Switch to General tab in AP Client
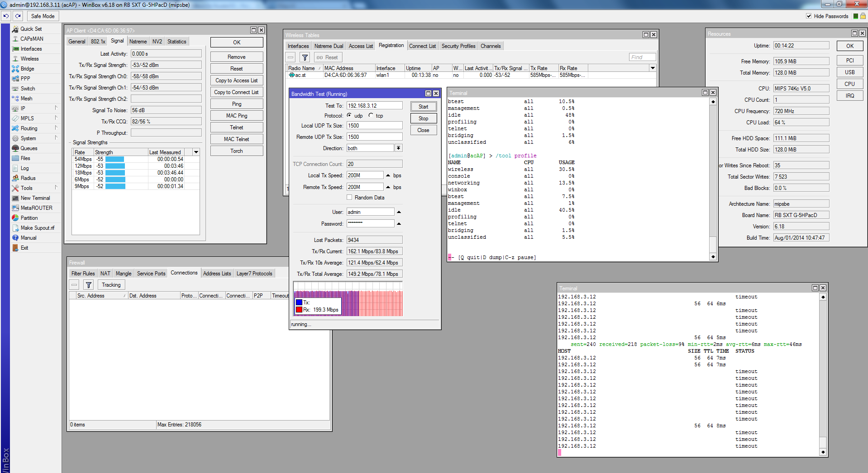868x473 pixels. (76, 42)
